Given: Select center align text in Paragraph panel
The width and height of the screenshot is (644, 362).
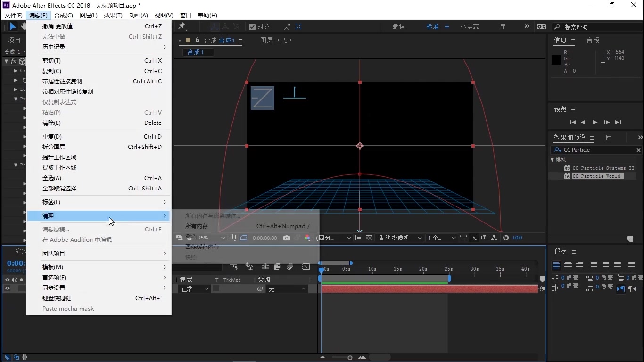Looking at the screenshot, I should click(x=568, y=265).
